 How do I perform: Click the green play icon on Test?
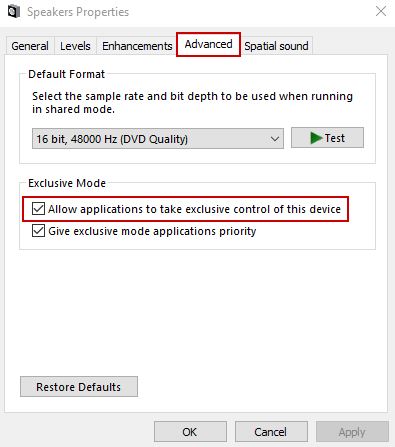pos(316,138)
